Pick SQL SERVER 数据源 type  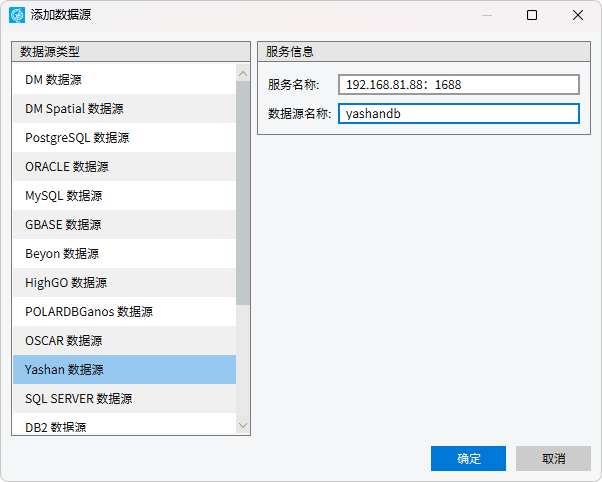point(124,399)
